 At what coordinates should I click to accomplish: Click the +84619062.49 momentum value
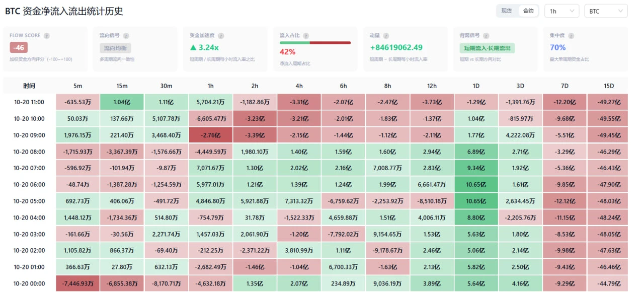(x=396, y=48)
